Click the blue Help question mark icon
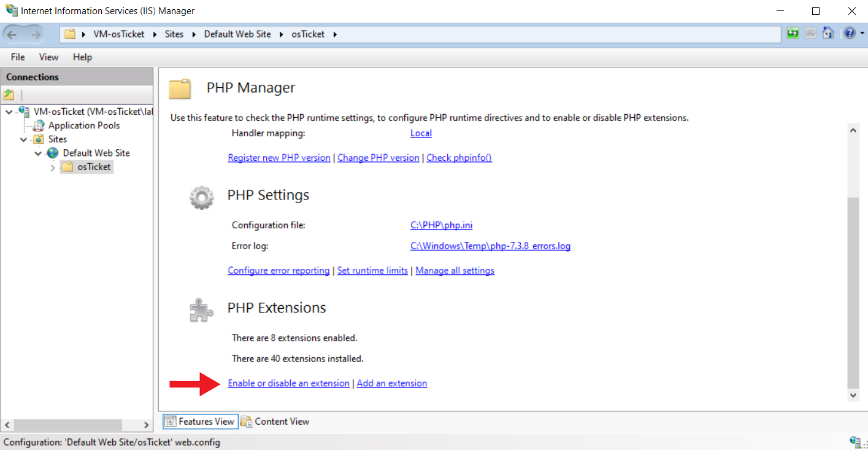Image resolution: width=868 pixels, height=450 pixels. [850, 33]
